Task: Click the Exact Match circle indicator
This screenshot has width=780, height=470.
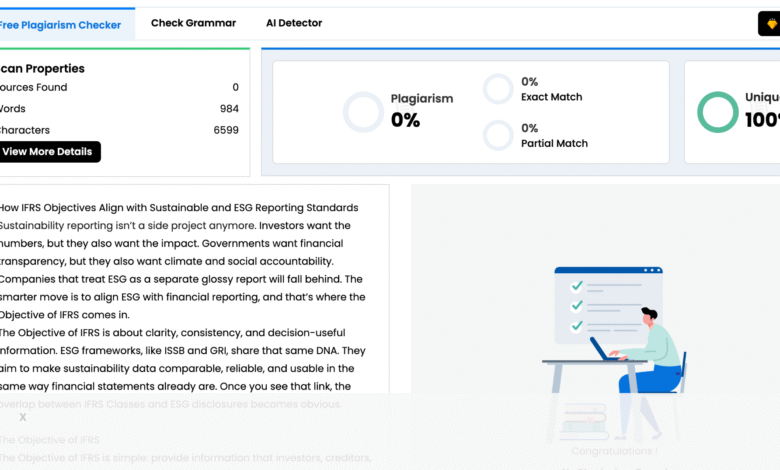Action: click(498, 89)
